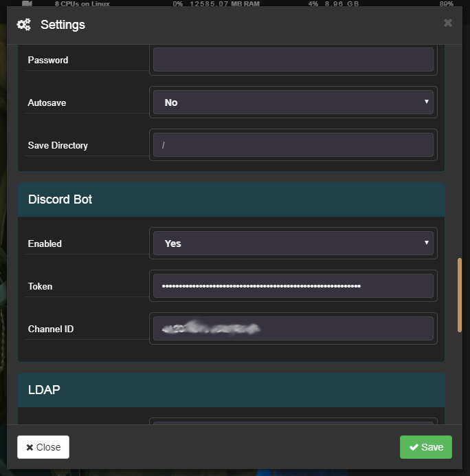Close the Settings dialog with the X icon
The width and height of the screenshot is (470, 476).
[x=448, y=23]
